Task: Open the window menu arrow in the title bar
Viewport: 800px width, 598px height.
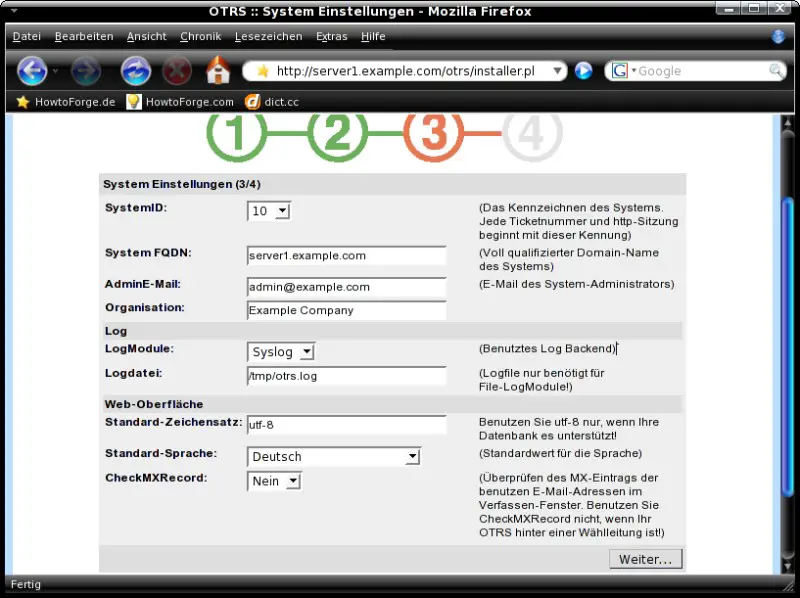Action: (14, 10)
